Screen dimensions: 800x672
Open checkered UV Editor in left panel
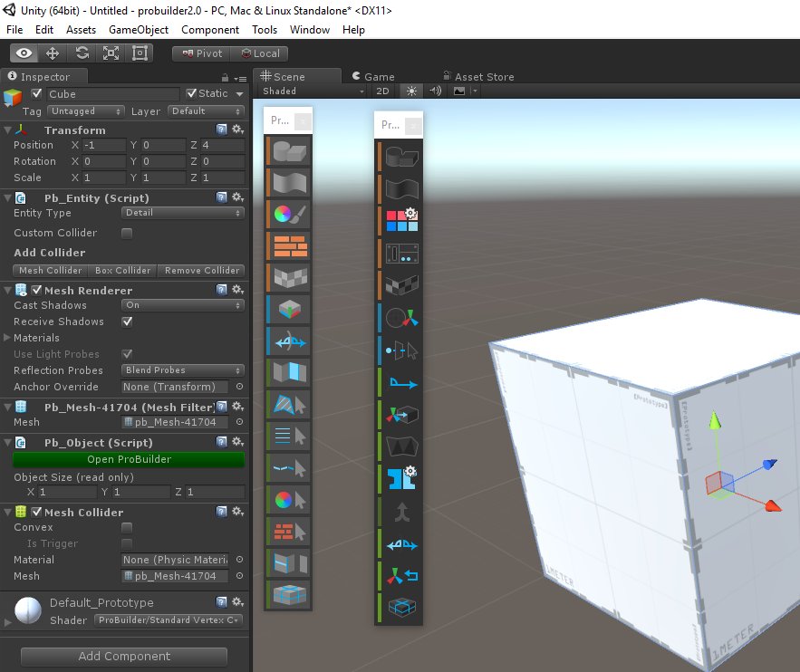point(289,278)
